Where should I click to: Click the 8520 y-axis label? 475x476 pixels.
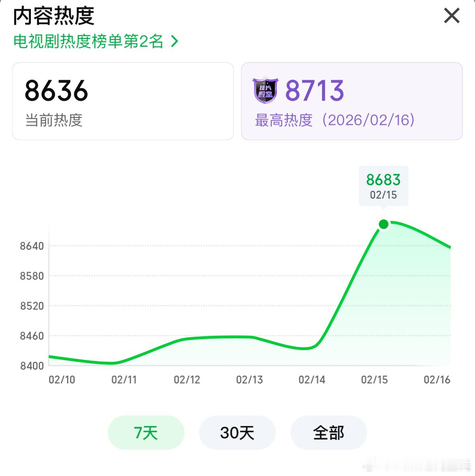pyautogui.click(x=32, y=306)
